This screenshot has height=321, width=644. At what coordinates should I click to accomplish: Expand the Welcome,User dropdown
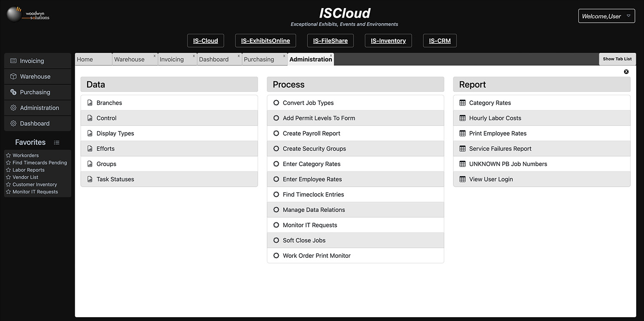[x=606, y=16]
